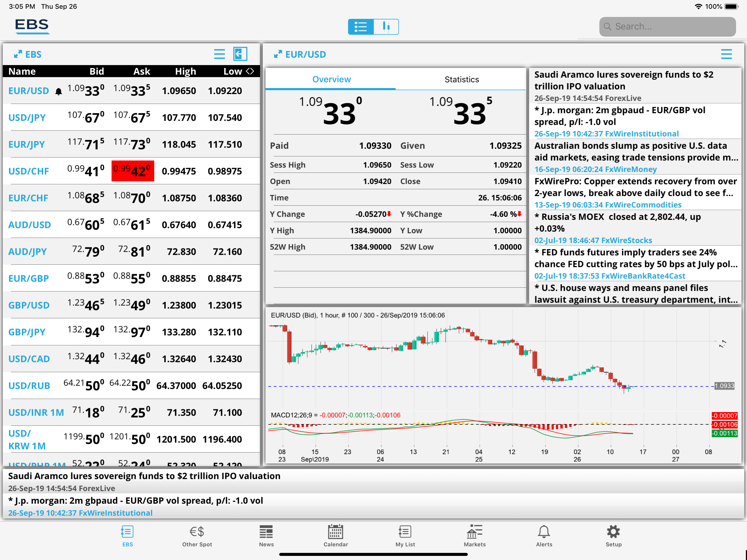Open the FED funds futures headline
This screenshot has width=747, height=560.
point(635,263)
